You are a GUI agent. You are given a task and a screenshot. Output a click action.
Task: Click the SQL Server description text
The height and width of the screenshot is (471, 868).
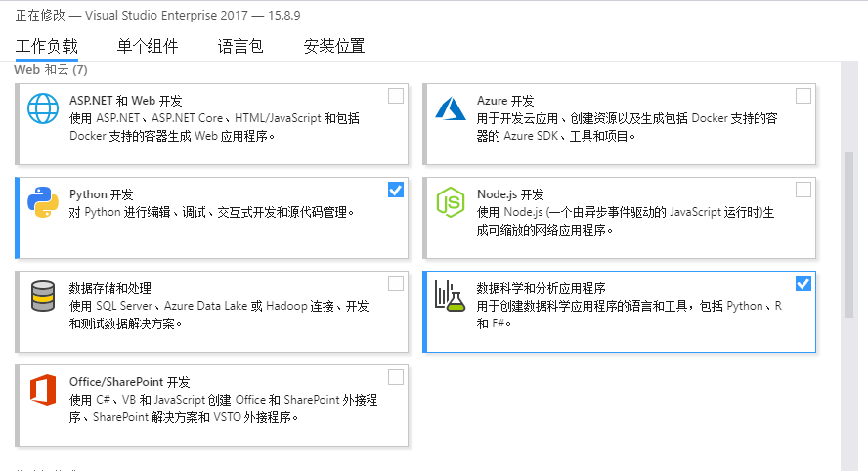219,315
